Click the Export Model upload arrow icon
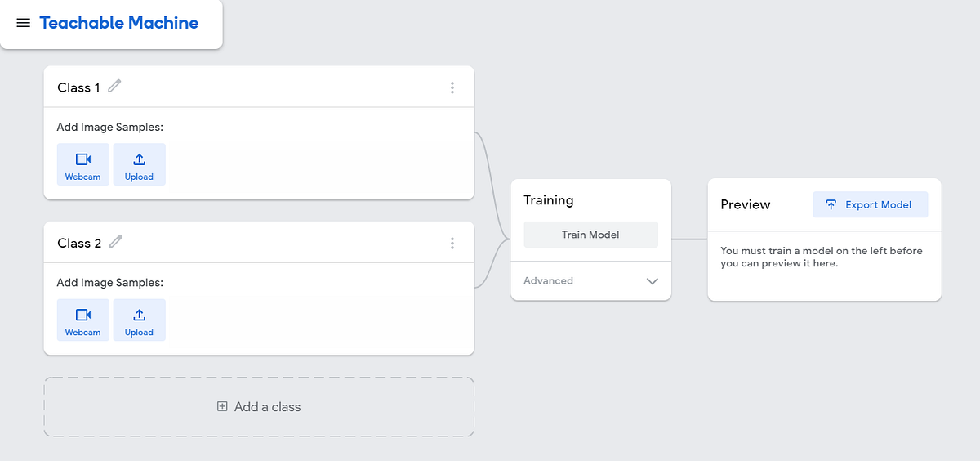This screenshot has height=461, width=980. 831,204
